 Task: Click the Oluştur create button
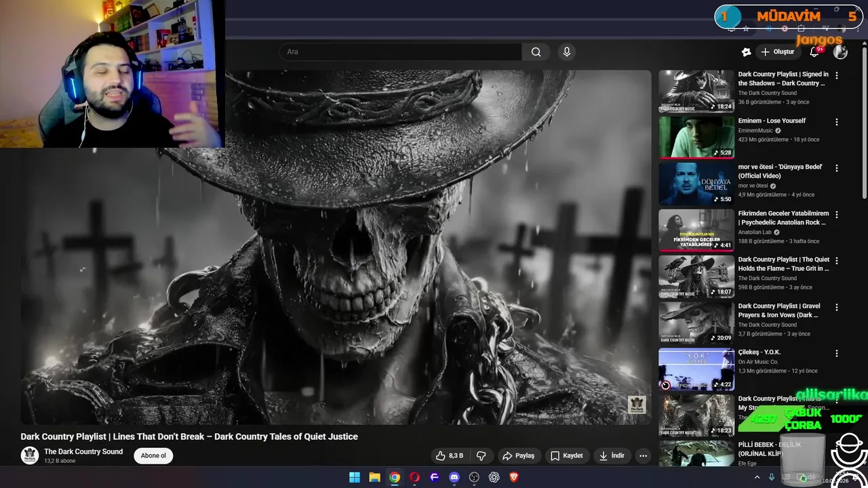click(x=777, y=52)
